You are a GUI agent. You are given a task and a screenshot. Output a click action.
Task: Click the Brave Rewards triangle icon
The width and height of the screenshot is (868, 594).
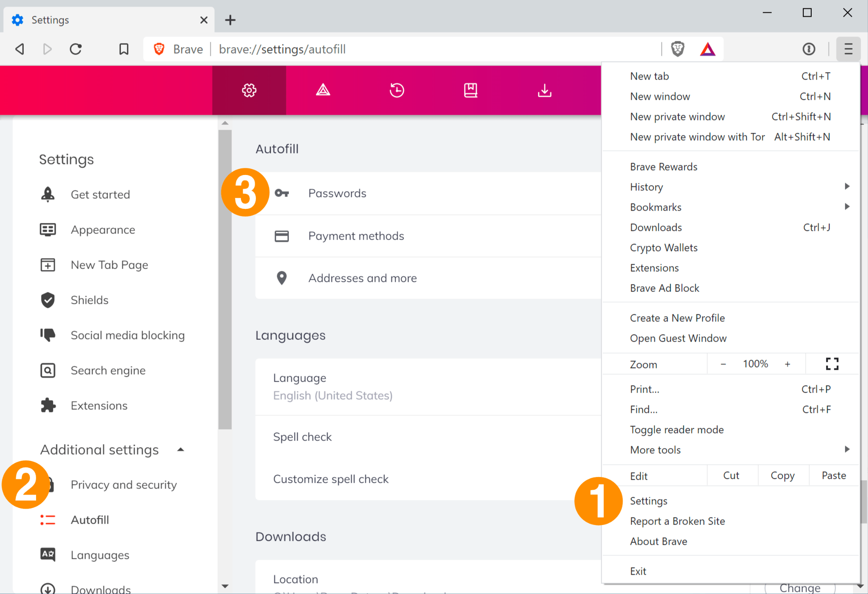click(x=708, y=49)
